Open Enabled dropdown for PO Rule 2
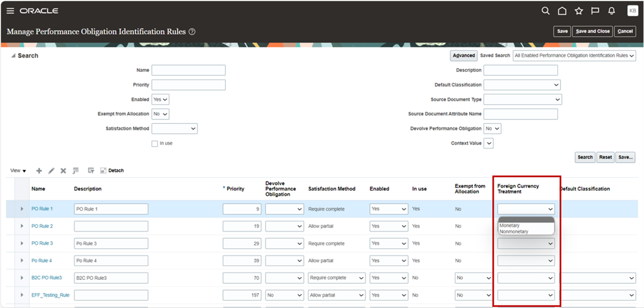Image resolution: width=644 pixels, height=308 pixels. (389, 226)
